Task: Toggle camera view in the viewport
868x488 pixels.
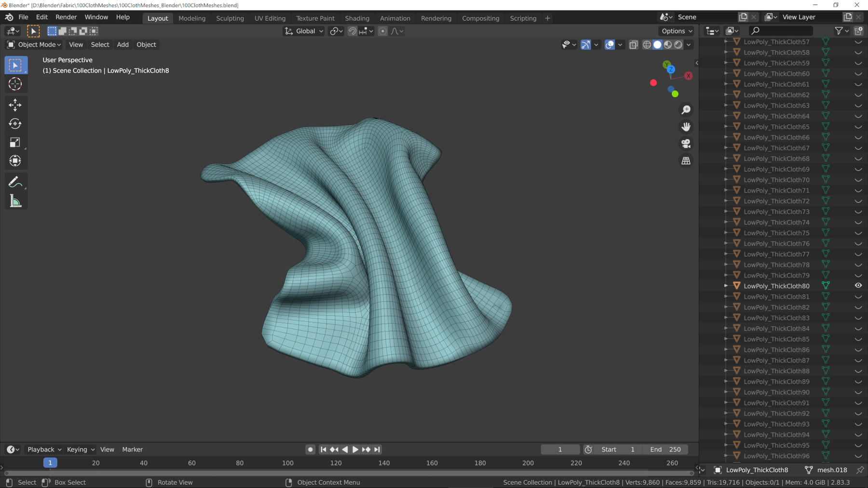Action: tap(686, 144)
